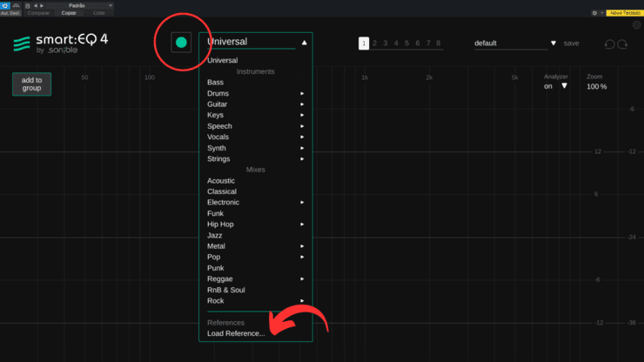The image size is (644, 362).
Task: Click the next preset arrow in host bar
Action: click(43, 5)
